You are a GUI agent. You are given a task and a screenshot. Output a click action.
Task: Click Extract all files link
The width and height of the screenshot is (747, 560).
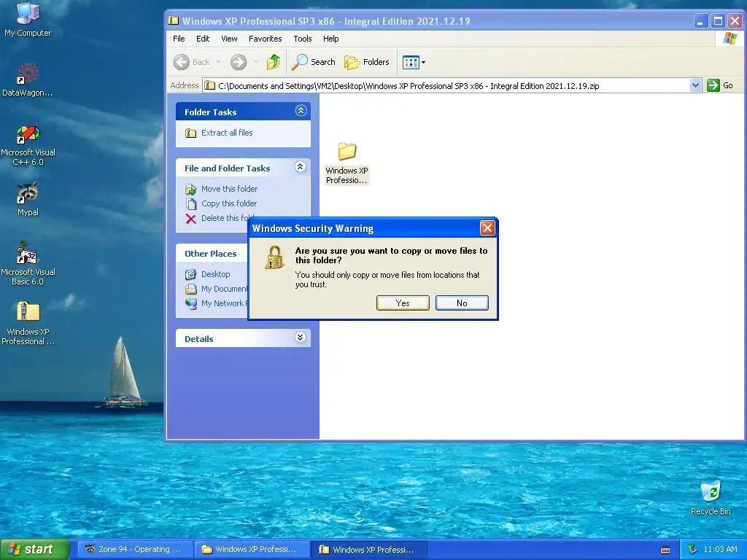(x=227, y=133)
